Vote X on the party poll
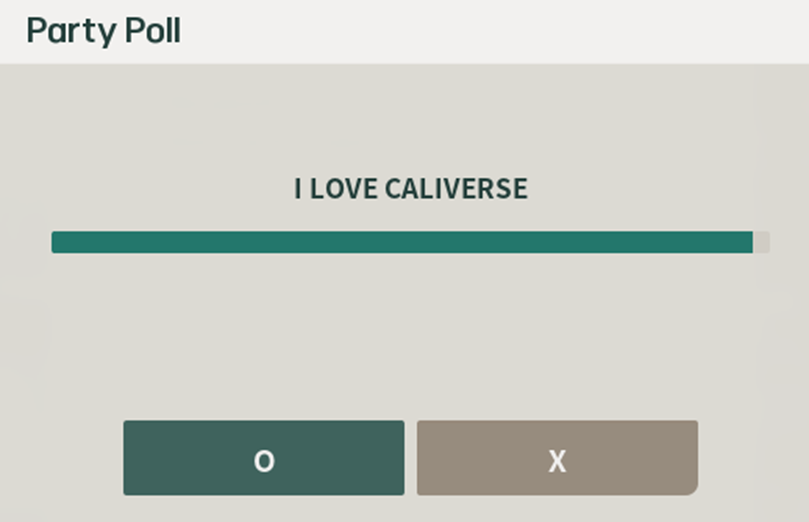 [557, 458]
